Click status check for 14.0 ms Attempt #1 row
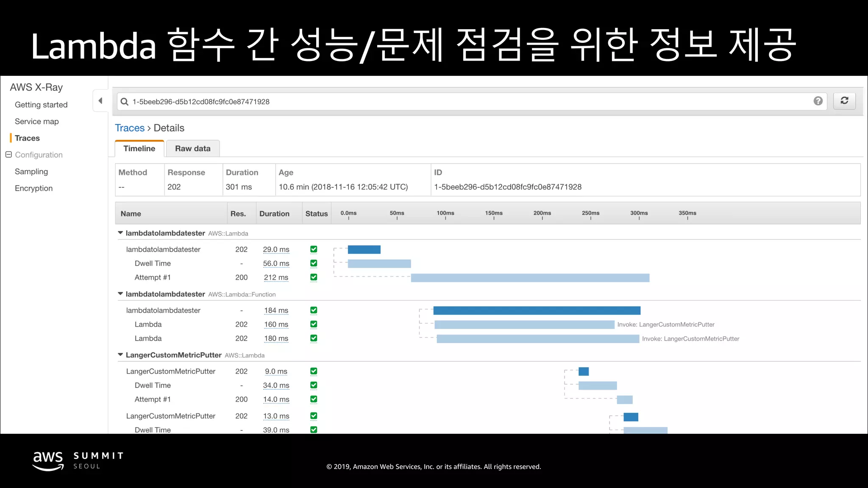 point(314,399)
